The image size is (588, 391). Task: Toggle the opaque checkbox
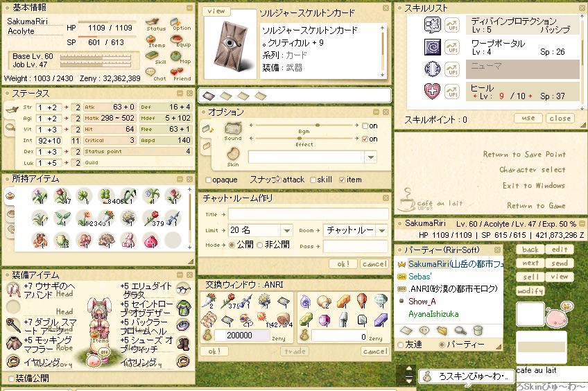click(x=208, y=180)
